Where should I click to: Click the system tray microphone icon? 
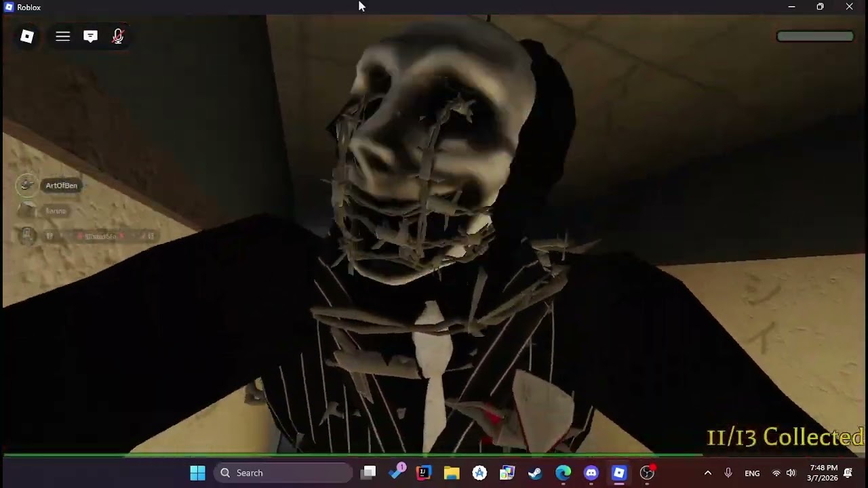click(x=728, y=473)
